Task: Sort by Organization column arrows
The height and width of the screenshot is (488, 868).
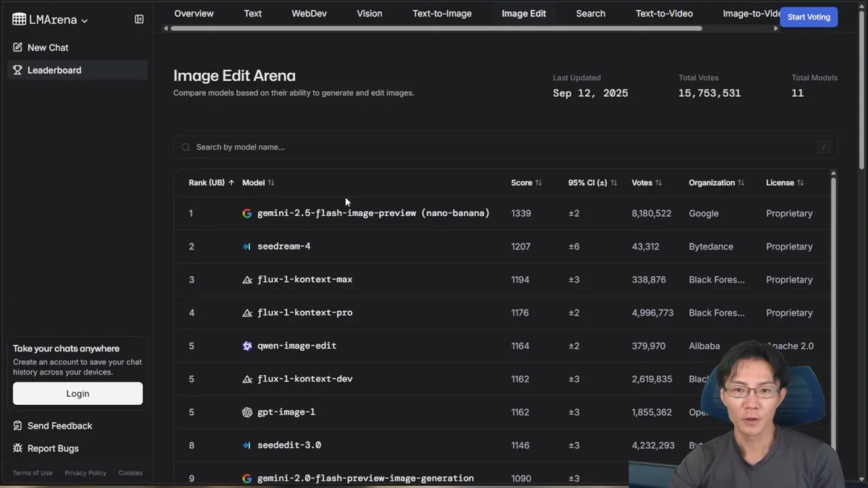Action: pos(741,183)
